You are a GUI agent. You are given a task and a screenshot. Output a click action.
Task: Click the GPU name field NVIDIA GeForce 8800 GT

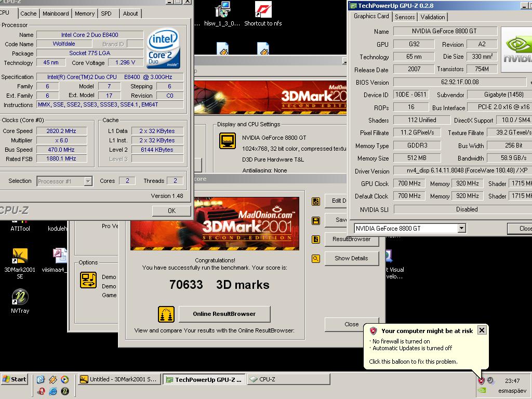point(445,31)
